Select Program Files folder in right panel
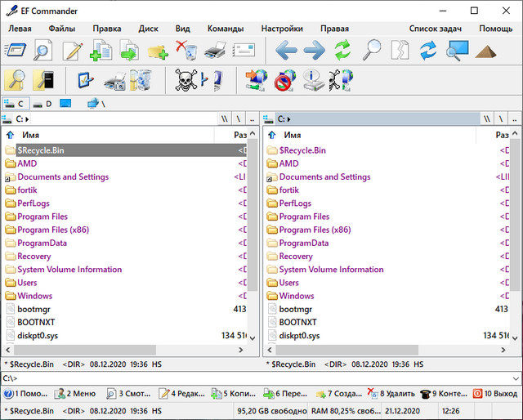This screenshot has height=420, width=523. 304,217
